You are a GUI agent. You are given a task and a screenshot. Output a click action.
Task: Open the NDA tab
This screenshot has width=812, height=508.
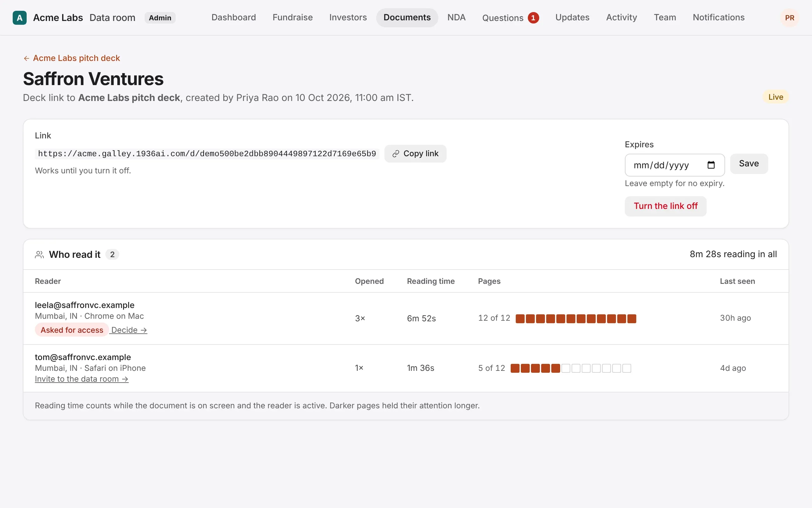(456, 17)
